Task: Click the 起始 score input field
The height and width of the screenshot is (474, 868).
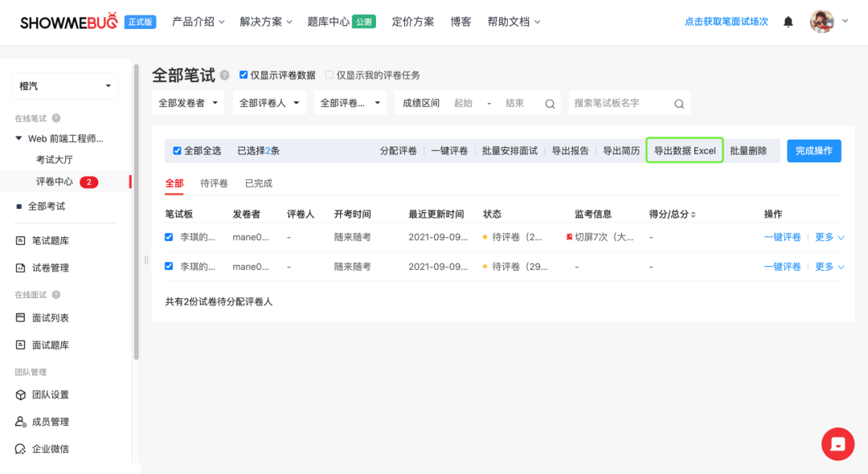Action: tap(464, 103)
